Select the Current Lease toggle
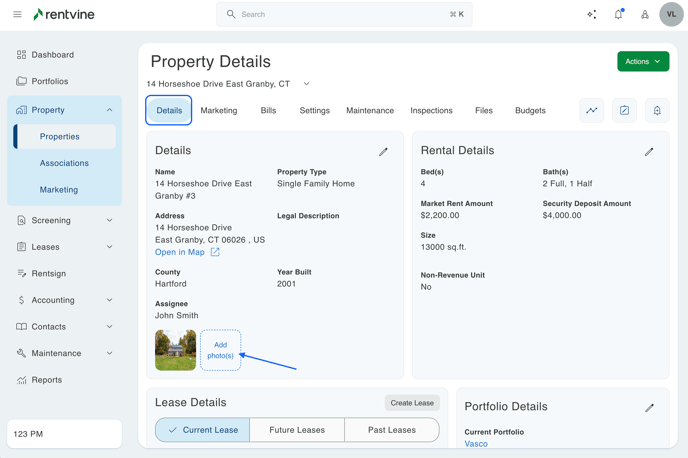The image size is (688, 458). coord(203,430)
